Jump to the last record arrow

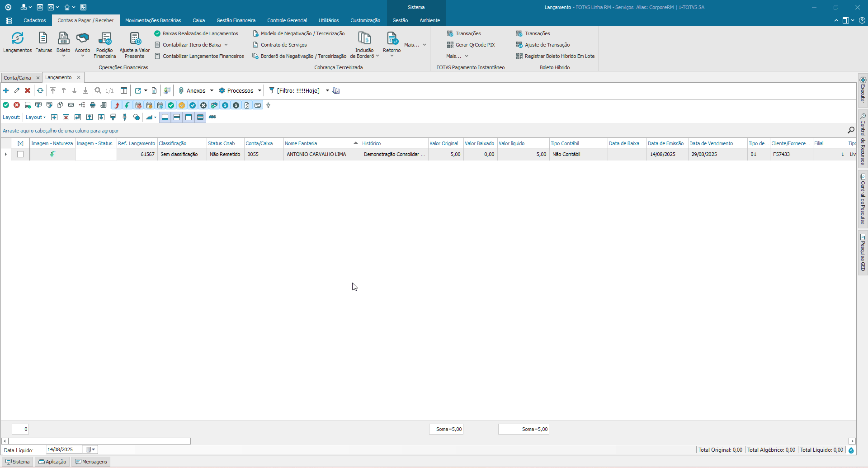point(85,90)
